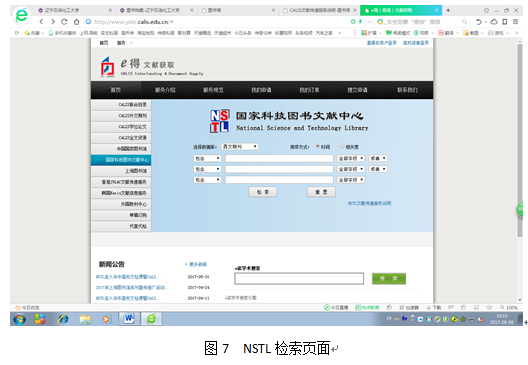
Task: Open third row 全部字段 field dropdown
Action: (x=351, y=180)
